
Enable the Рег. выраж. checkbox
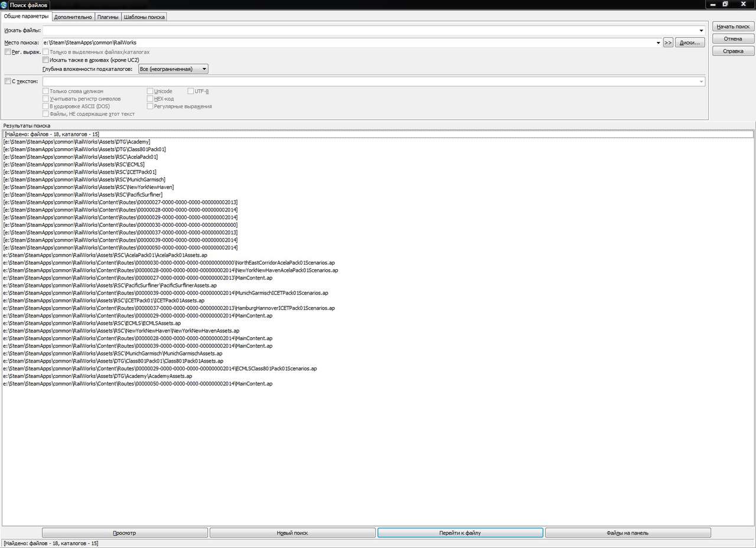(8, 52)
